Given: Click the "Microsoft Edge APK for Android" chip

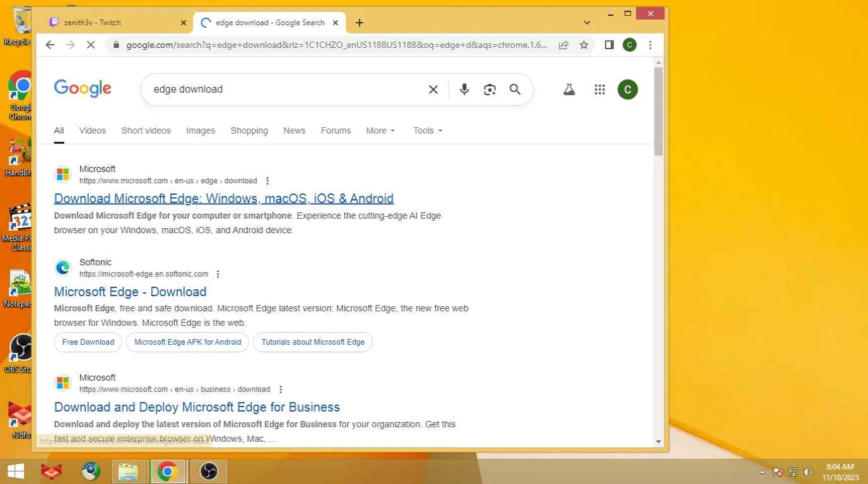Looking at the screenshot, I should pos(187,342).
